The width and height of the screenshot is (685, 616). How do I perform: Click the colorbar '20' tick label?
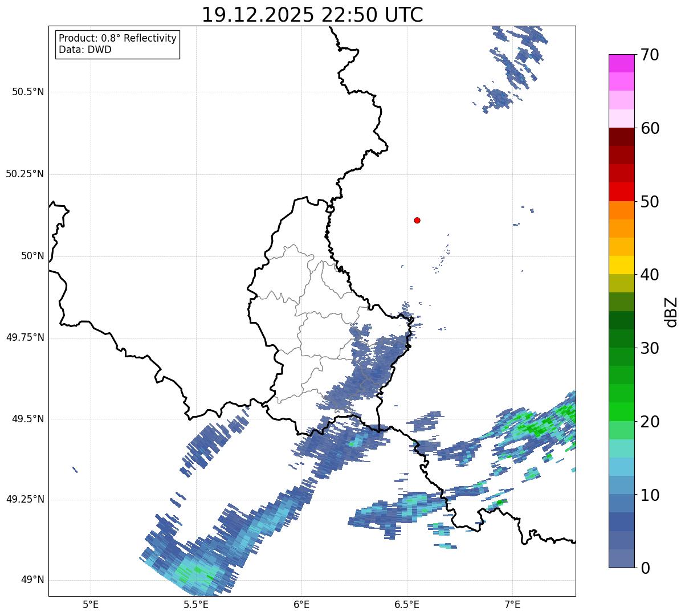click(x=650, y=422)
